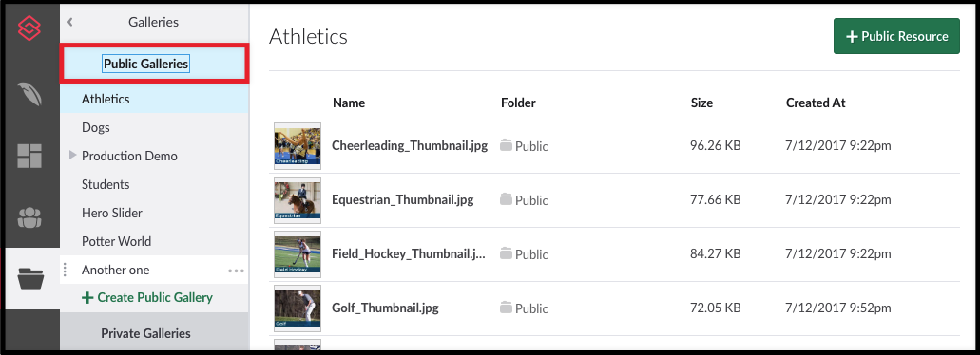Click the three-dot menu beside Another one

(x=237, y=271)
